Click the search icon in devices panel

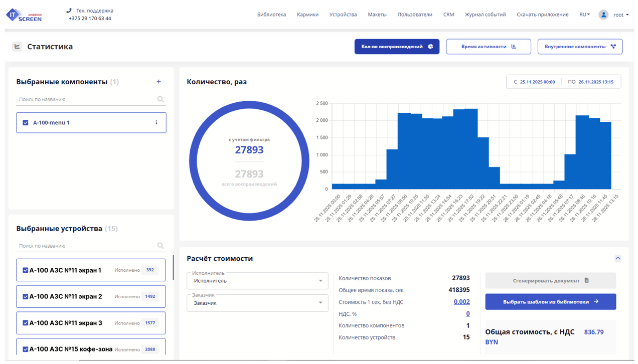click(x=161, y=246)
